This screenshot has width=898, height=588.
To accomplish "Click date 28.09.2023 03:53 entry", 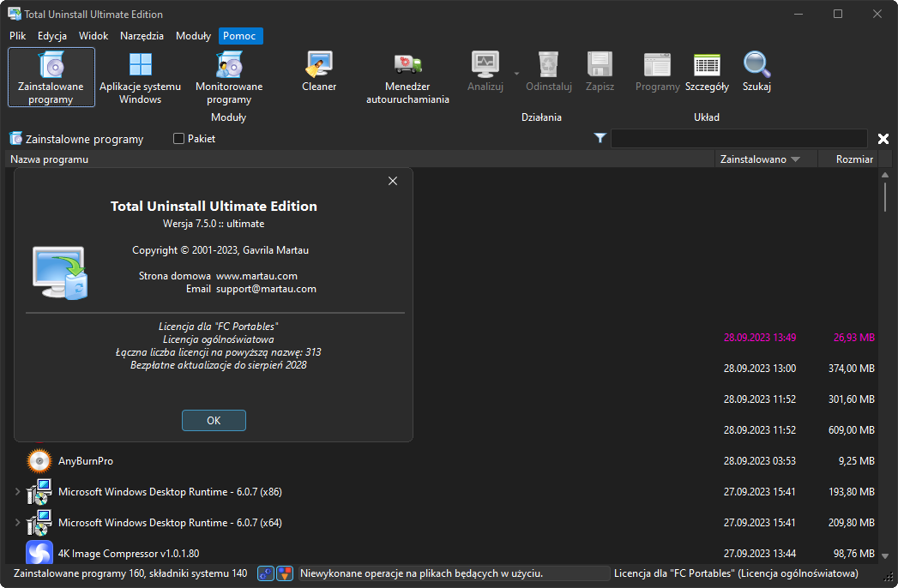I will (759, 461).
